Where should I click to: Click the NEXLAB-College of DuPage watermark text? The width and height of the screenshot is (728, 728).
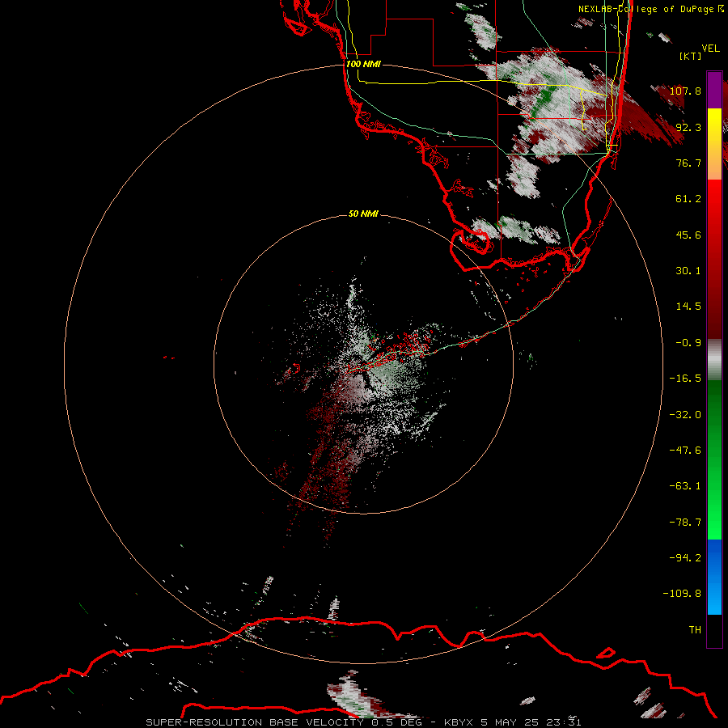click(x=650, y=9)
